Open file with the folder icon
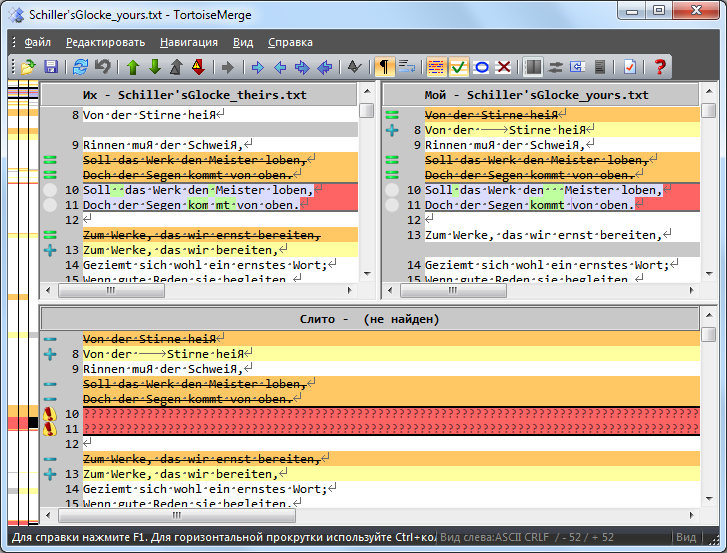The width and height of the screenshot is (727, 553). pyautogui.click(x=28, y=67)
